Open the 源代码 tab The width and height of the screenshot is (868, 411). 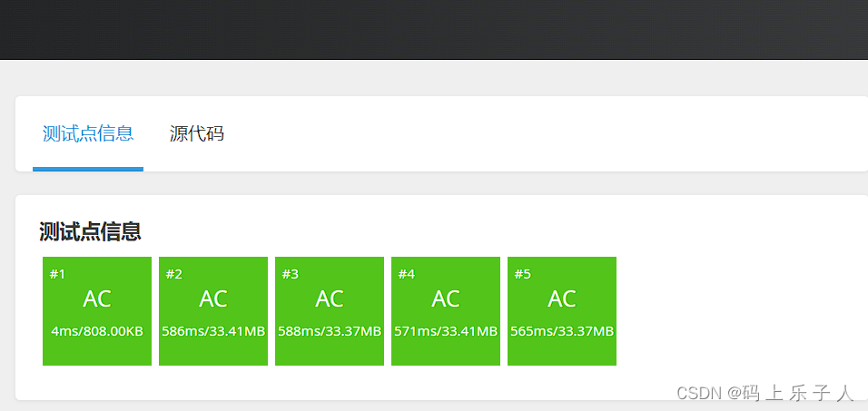[x=196, y=134]
